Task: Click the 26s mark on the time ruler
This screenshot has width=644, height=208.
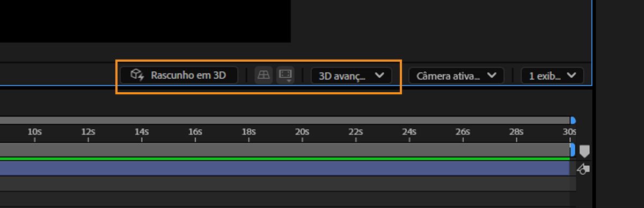Action: (463, 132)
